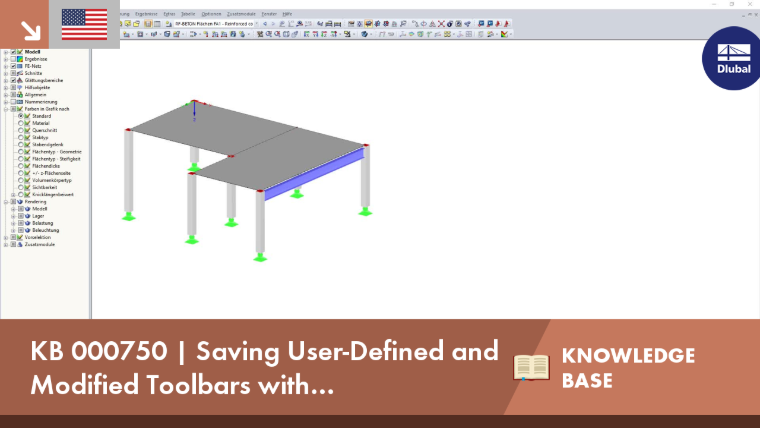The width and height of the screenshot is (760, 428).
Task: Click the blue beam in the model
Action: 314,175
